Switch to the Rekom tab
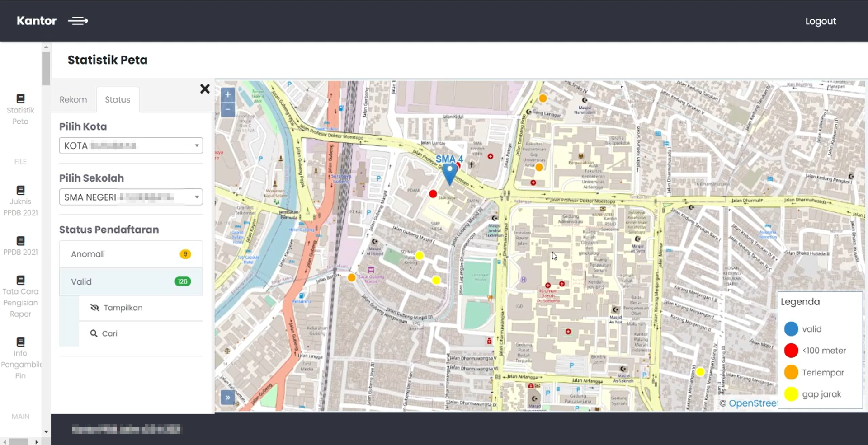The image size is (868, 445). pyautogui.click(x=73, y=99)
